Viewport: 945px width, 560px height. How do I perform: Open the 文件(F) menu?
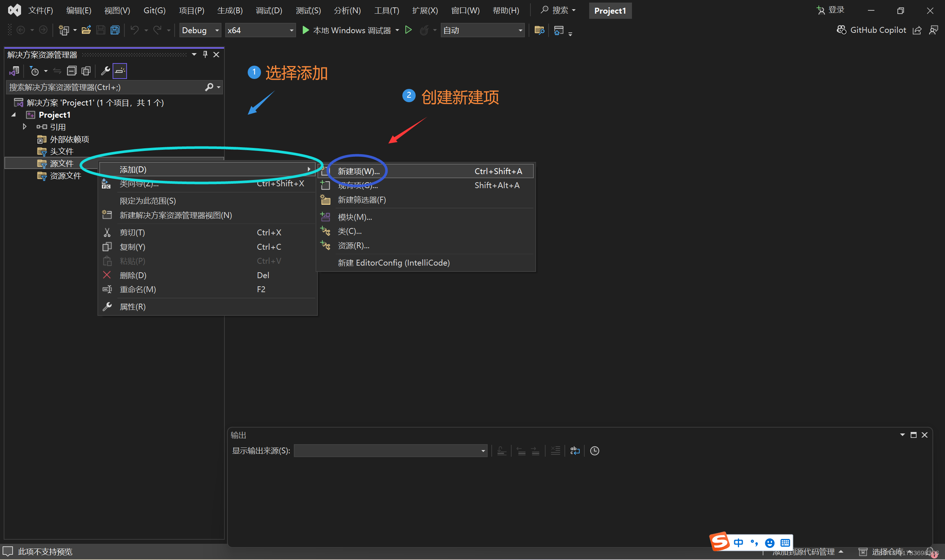[x=41, y=11]
